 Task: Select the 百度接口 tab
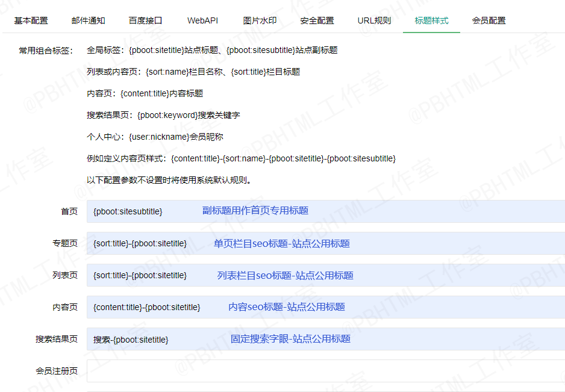[145, 20]
